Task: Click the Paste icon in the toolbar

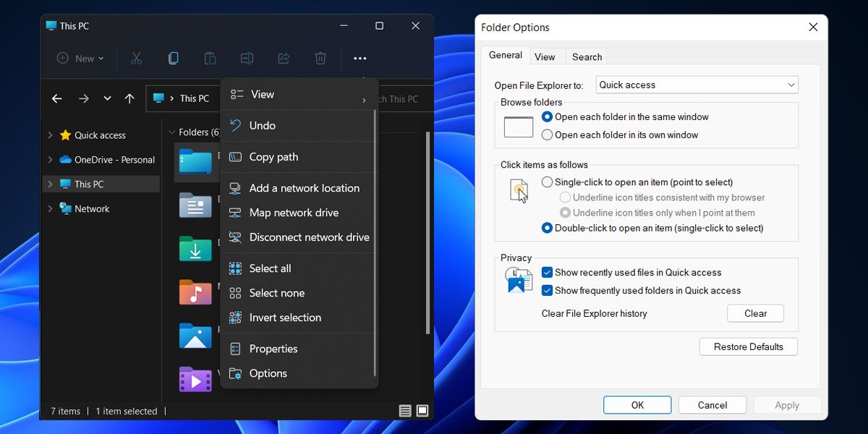Action: pyautogui.click(x=210, y=58)
